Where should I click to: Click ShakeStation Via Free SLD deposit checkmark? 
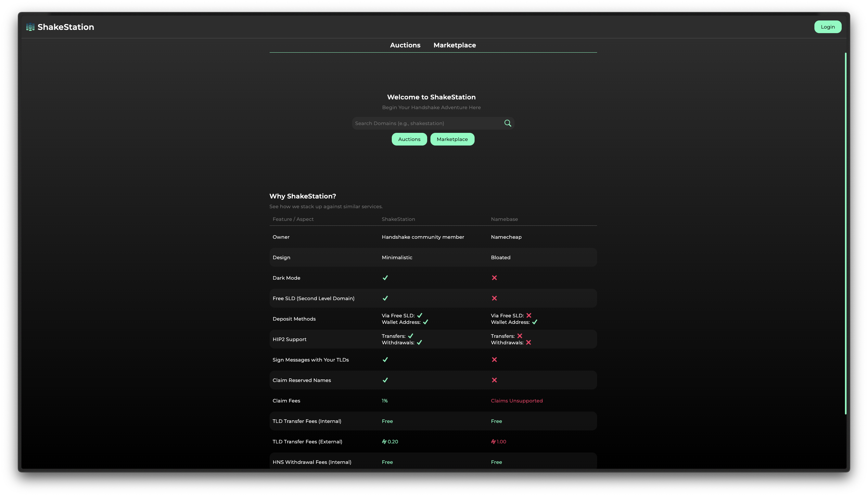pos(420,315)
